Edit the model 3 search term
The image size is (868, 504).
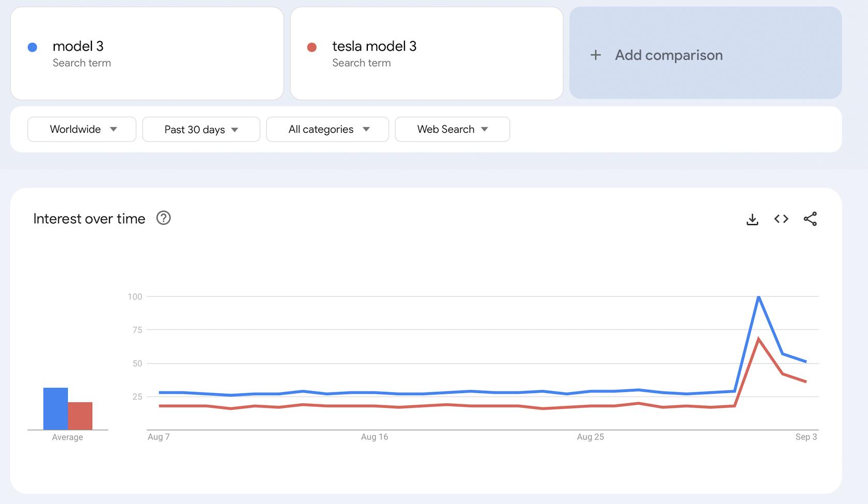click(78, 46)
